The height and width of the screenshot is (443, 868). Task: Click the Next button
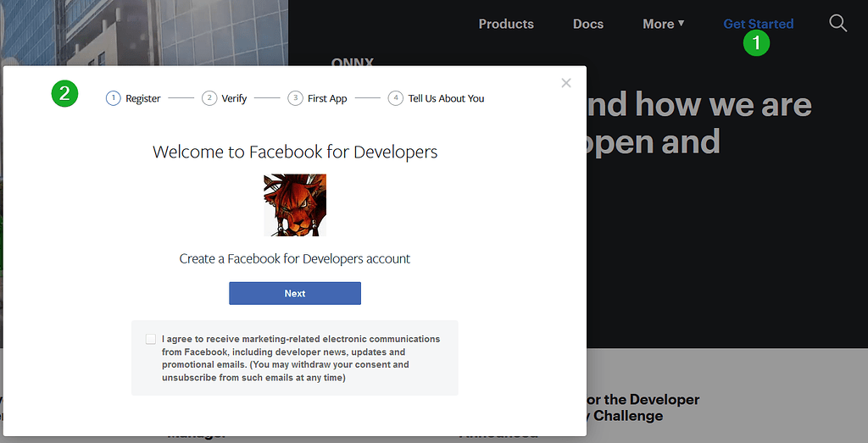pos(295,293)
